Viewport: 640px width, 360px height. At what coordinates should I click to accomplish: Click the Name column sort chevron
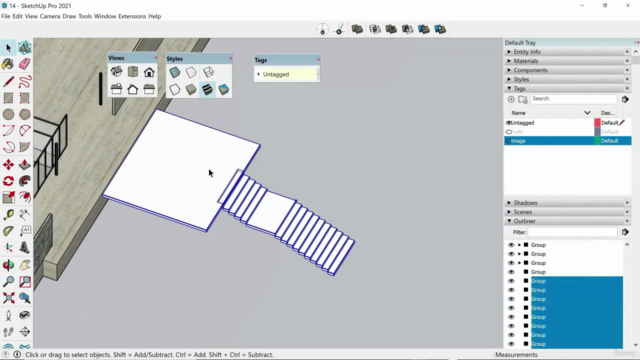(x=587, y=113)
